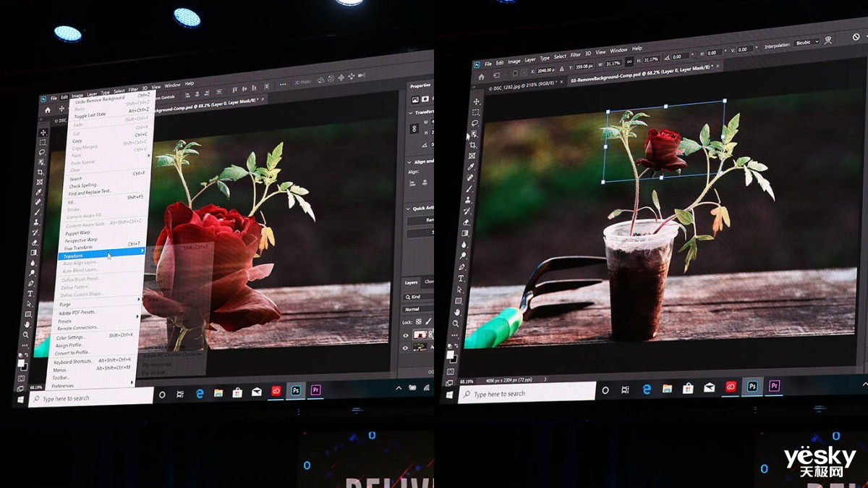Select the Hand tool on the right screen
Image resolution: width=868 pixels, height=488 pixels.
coord(457,312)
